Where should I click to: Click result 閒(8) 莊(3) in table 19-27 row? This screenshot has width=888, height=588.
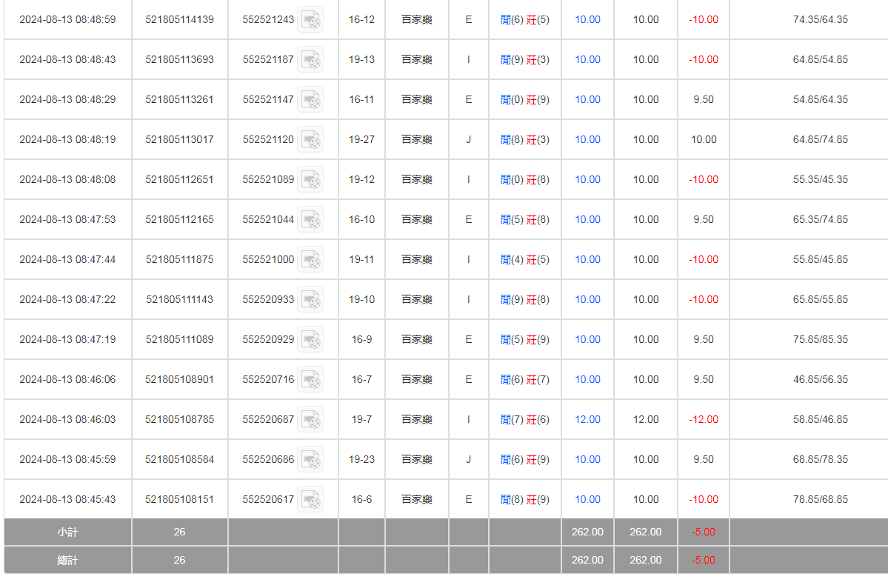point(525,140)
